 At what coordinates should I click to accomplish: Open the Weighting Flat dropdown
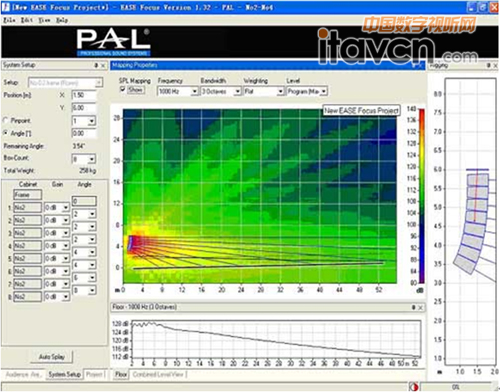[280, 91]
